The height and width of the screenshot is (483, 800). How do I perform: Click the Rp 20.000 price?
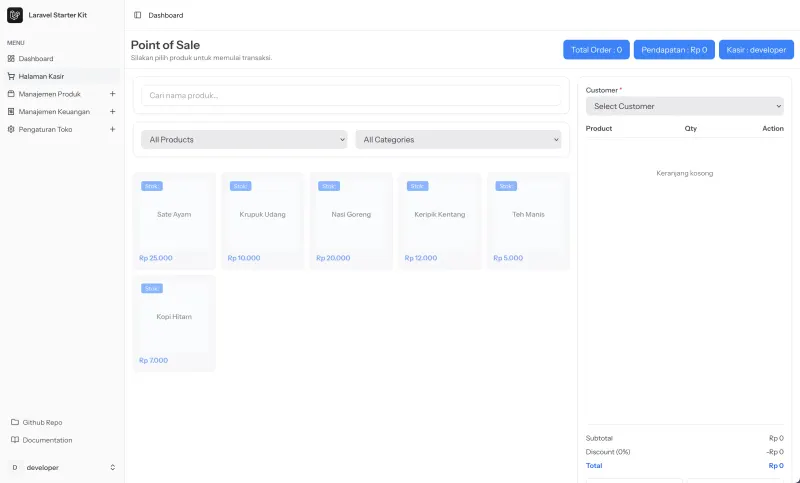click(333, 258)
